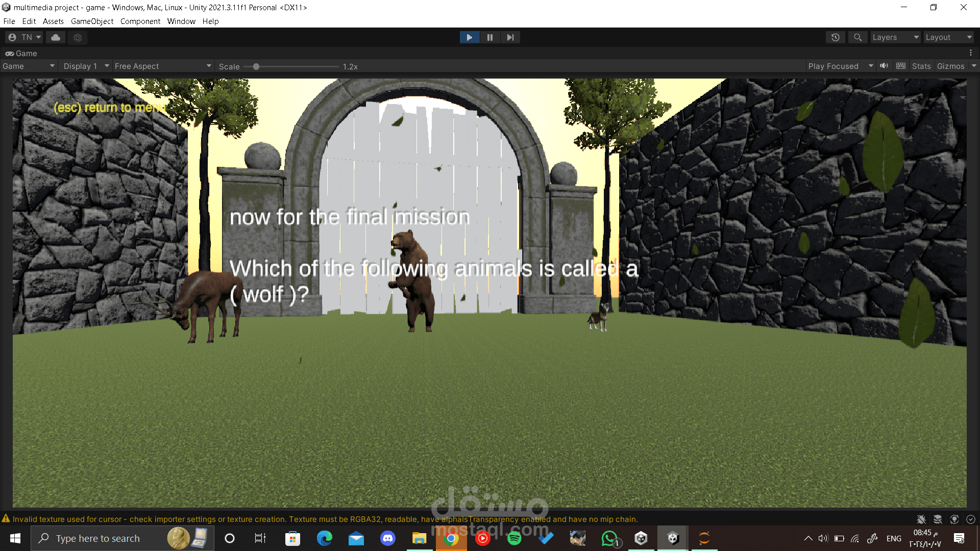Open the Undo History icon
Image resolution: width=980 pixels, height=551 pixels.
[x=836, y=37]
